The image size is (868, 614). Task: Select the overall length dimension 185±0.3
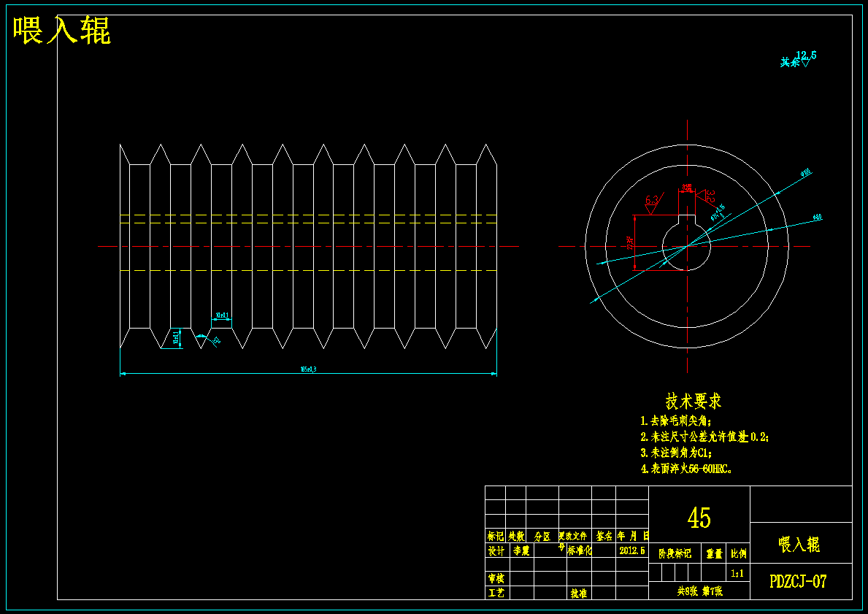click(x=308, y=369)
